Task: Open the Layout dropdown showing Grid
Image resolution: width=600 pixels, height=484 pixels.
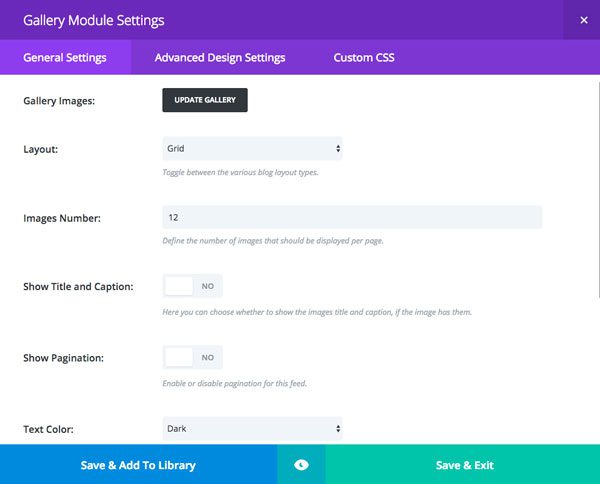Action: click(252, 148)
